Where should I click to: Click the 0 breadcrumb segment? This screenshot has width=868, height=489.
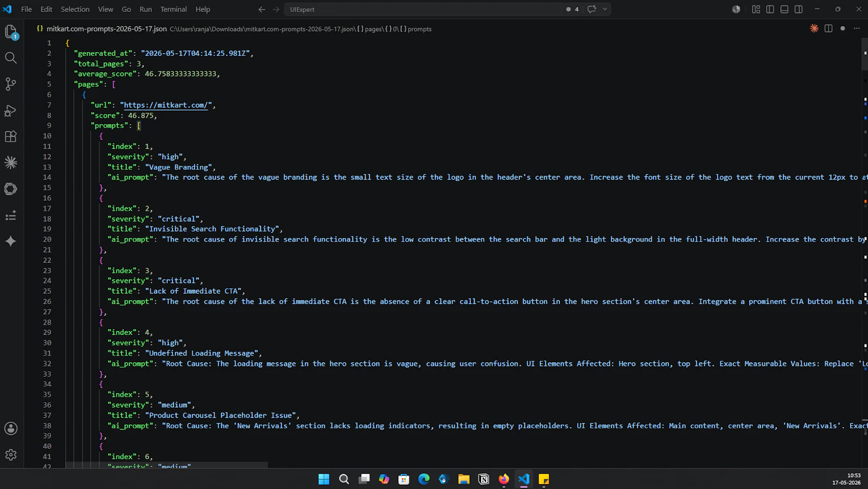[392, 29]
